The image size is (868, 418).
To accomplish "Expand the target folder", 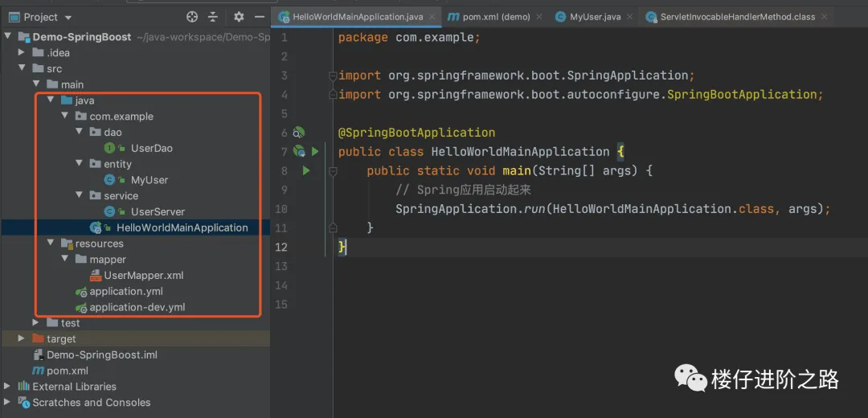I will coord(22,338).
